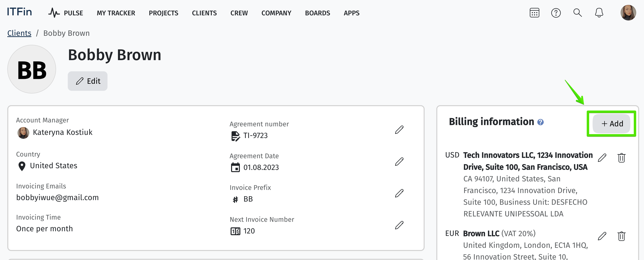Click the Once per month value
This screenshot has width=644, height=260.
pos(45,229)
